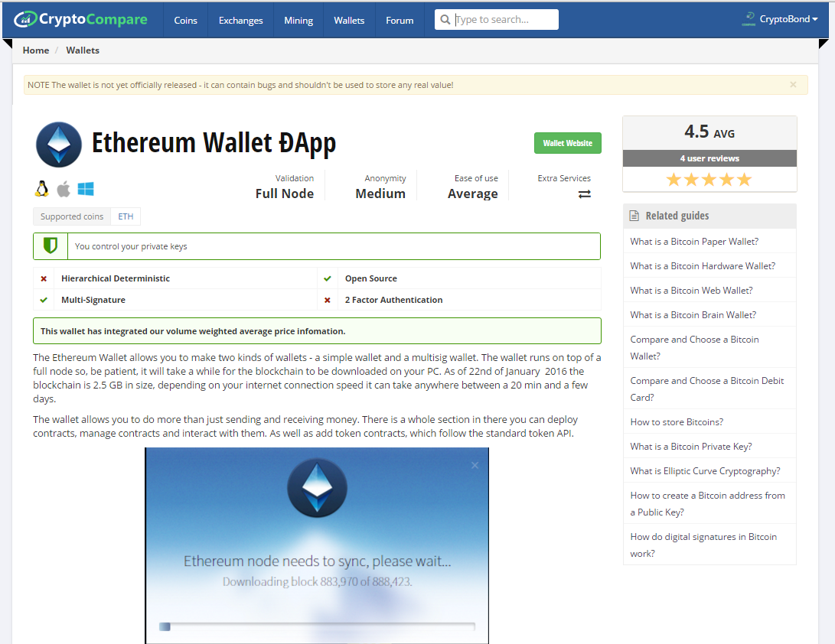The width and height of the screenshot is (835, 644).
Task: Click the red cross beside 2 Factor Authentication
Action: pyautogui.click(x=328, y=300)
